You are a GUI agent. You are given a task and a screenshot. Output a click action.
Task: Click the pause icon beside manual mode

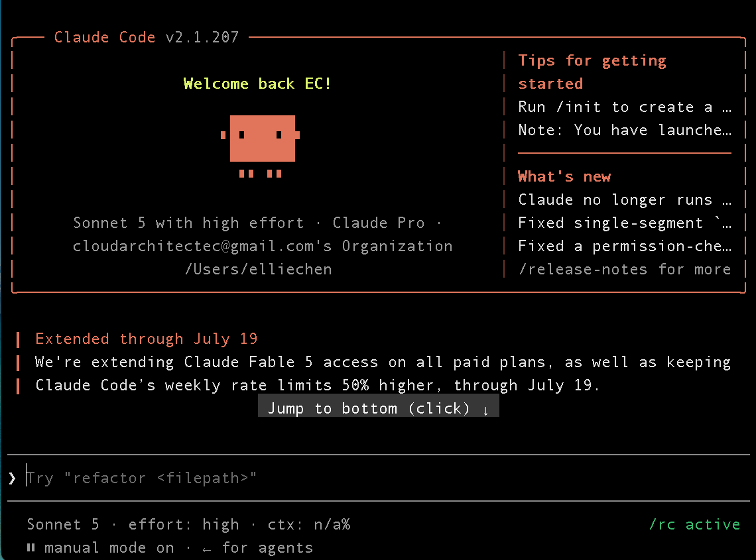31,547
